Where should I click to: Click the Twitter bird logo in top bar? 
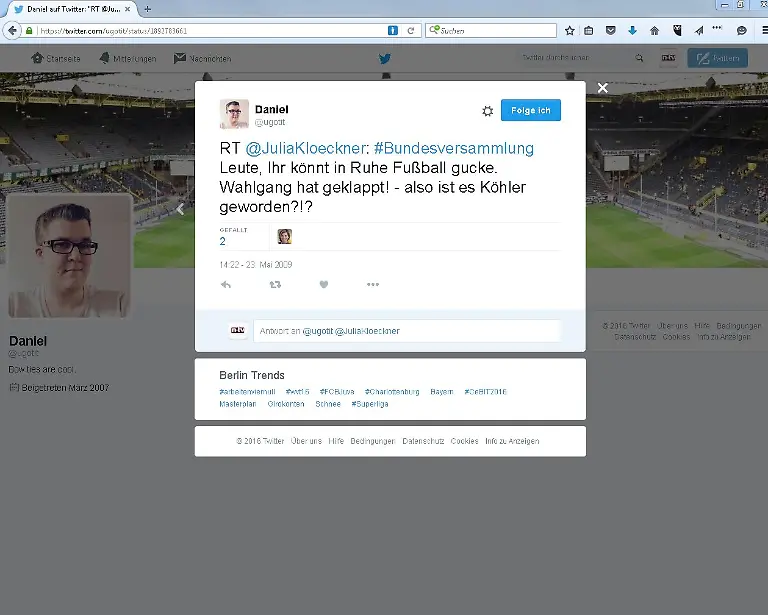click(x=384, y=58)
